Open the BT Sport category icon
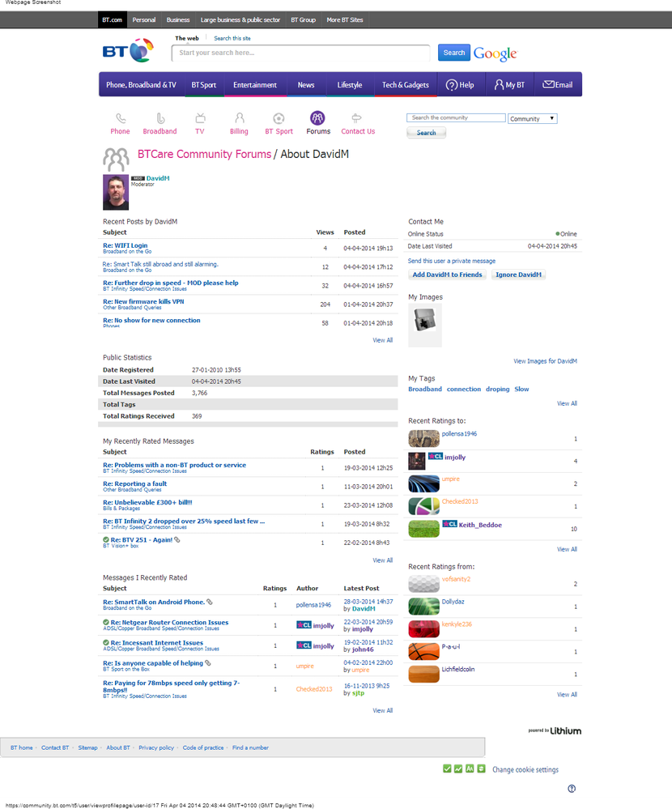Viewport: 672px width, 809px height. 279,119
